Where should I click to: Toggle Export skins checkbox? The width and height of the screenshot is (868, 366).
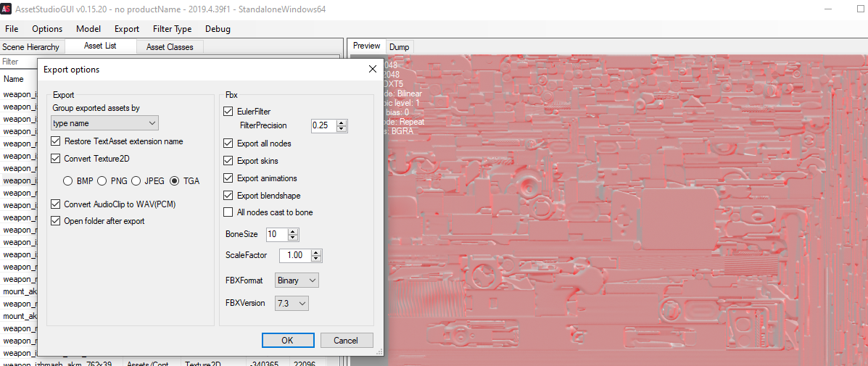click(x=228, y=161)
